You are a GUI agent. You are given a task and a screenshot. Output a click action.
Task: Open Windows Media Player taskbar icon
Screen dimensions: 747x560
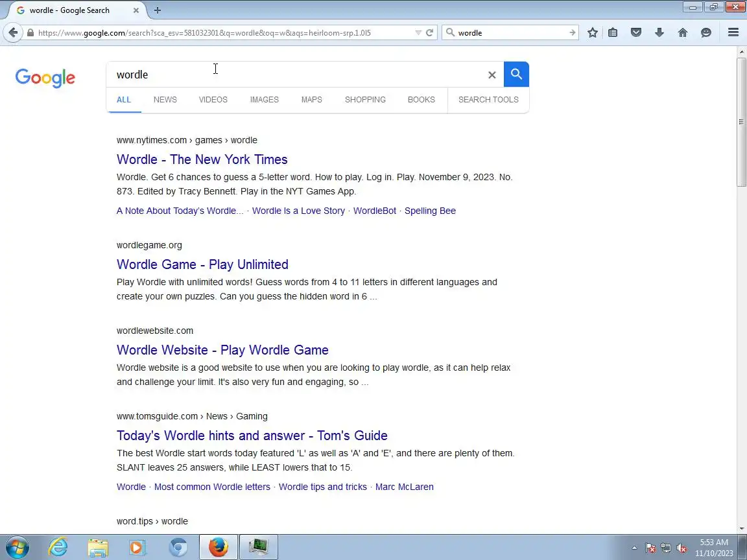(x=137, y=547)
